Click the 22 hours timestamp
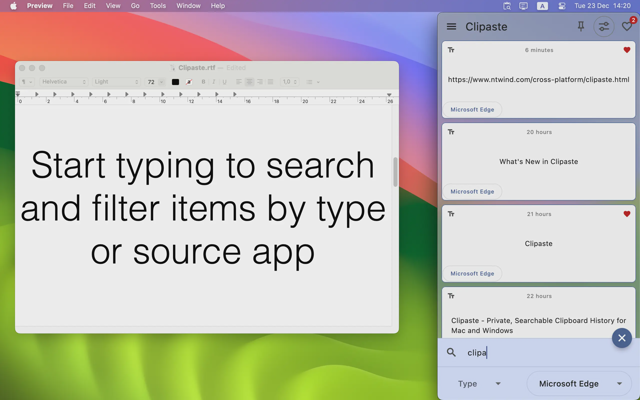The image size is (640, 400). (539, 296)
